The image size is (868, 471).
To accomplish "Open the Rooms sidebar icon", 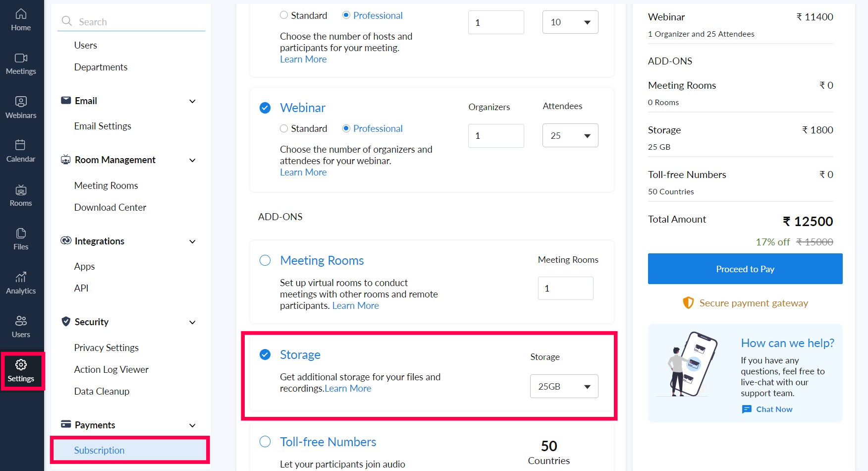I will pos(21,190).
